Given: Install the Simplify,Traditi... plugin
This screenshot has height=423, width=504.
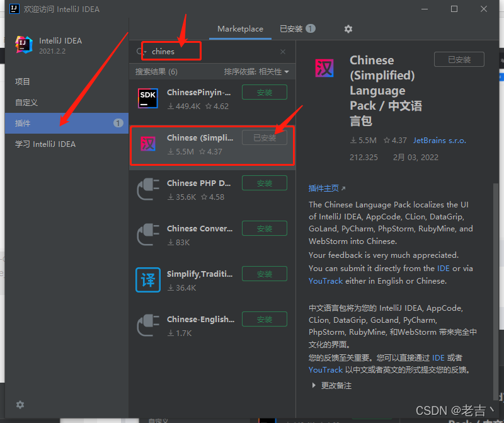Looking at the screenshot, I should tap(264, 274).
